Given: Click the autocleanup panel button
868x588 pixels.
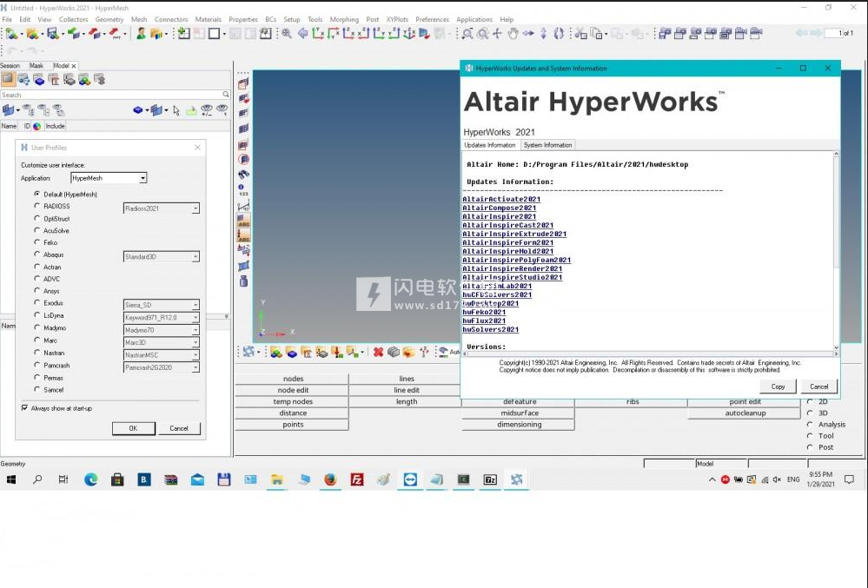Looking at the screenshot, I should pyautogui.click(x=745, y=413).
